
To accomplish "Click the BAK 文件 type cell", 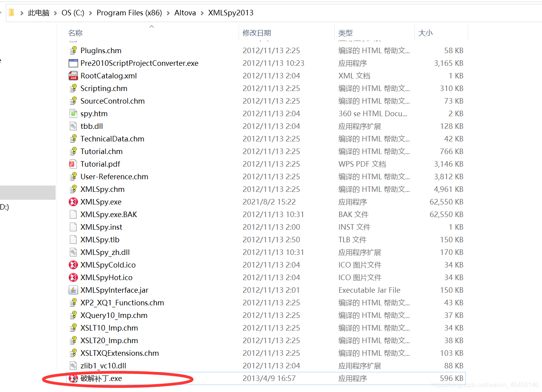I will 353,214.
